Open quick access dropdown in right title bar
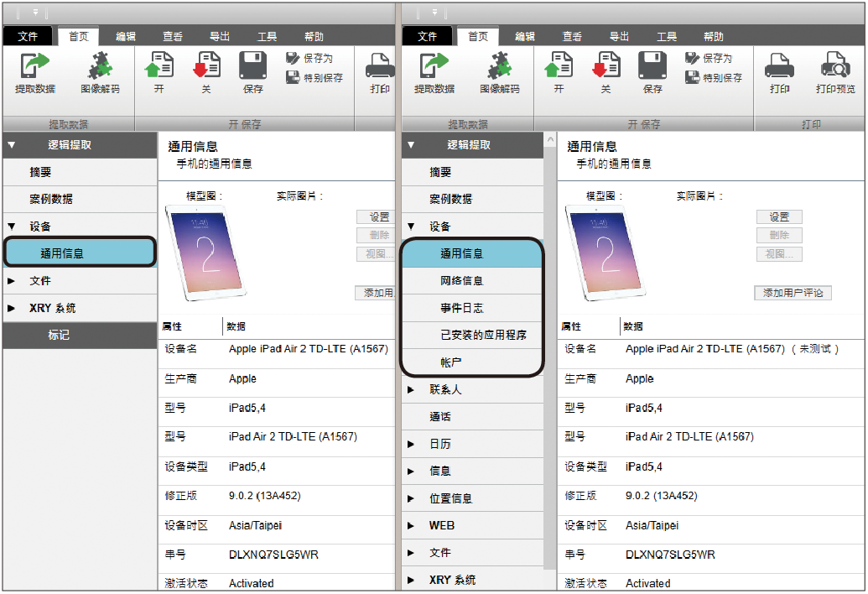The image size is (868, 594). [x=434, y=13]
